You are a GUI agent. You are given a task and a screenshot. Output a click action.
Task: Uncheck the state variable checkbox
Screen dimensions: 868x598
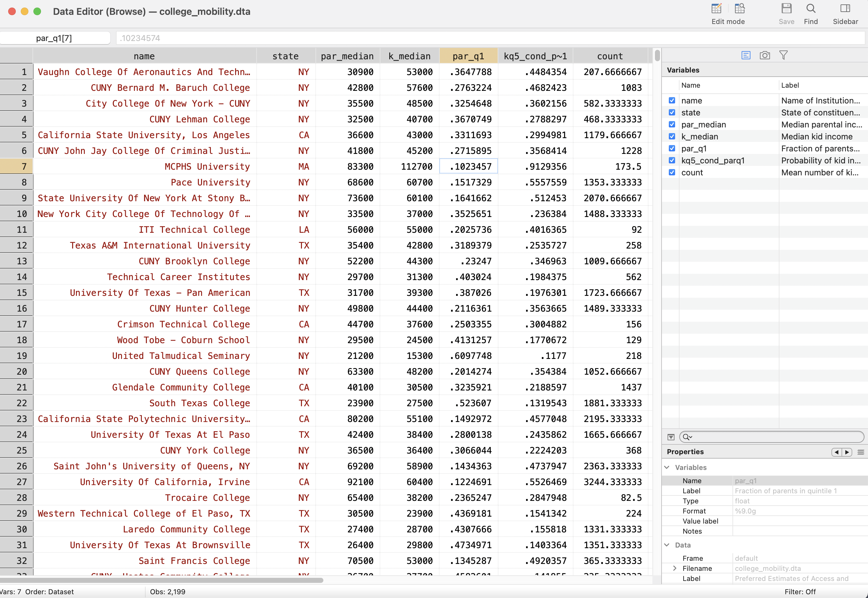point(672,112)
